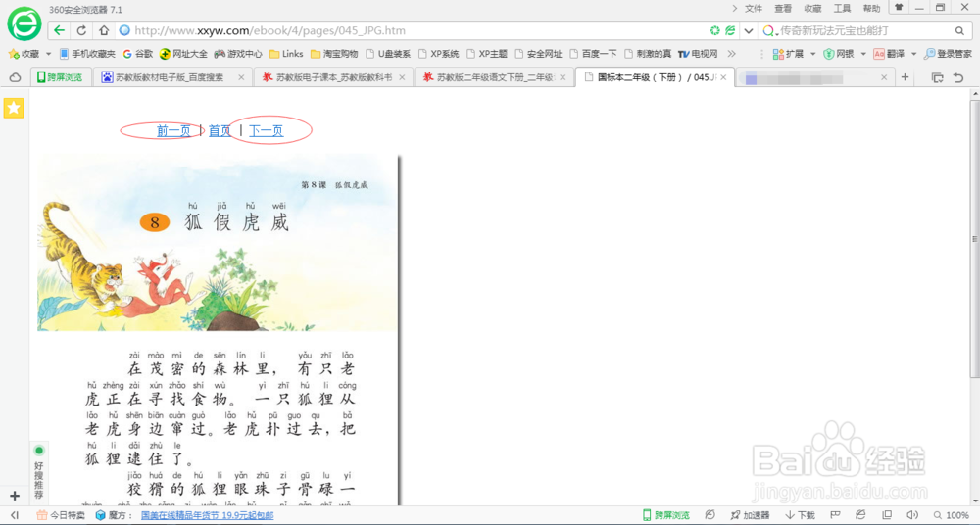Close the 国标本二年级（下册）tab

[x=723, y=77]
